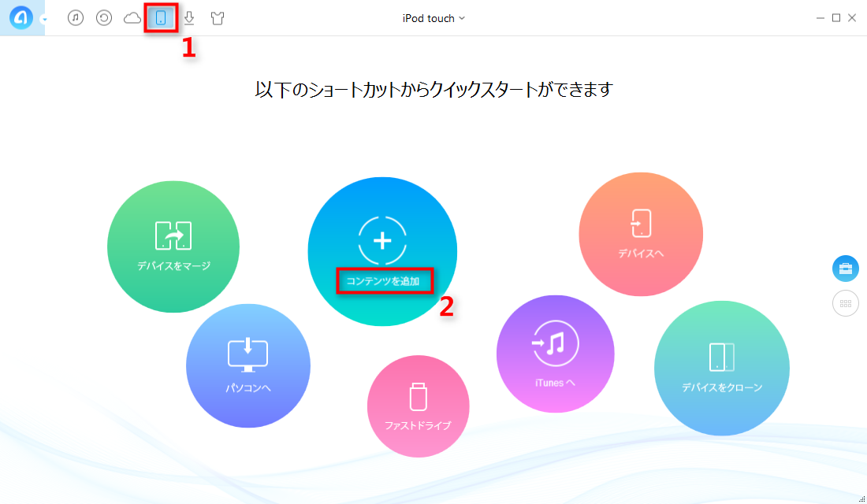Open the iCloud content cloud icon

click(132, 18)
